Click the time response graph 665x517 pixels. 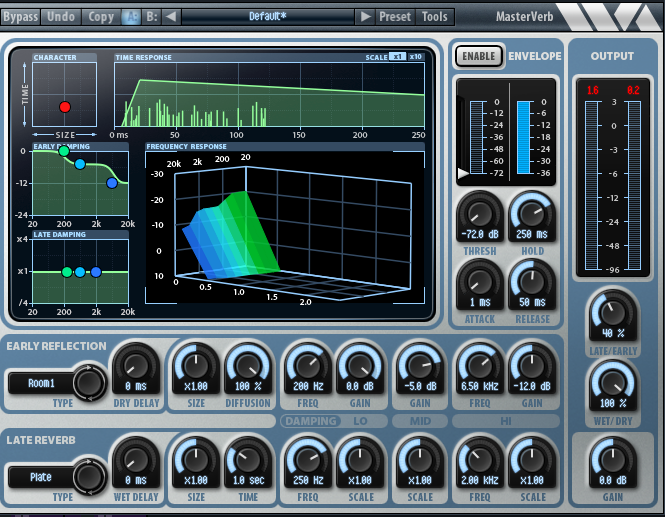click(x=269, y=95)
